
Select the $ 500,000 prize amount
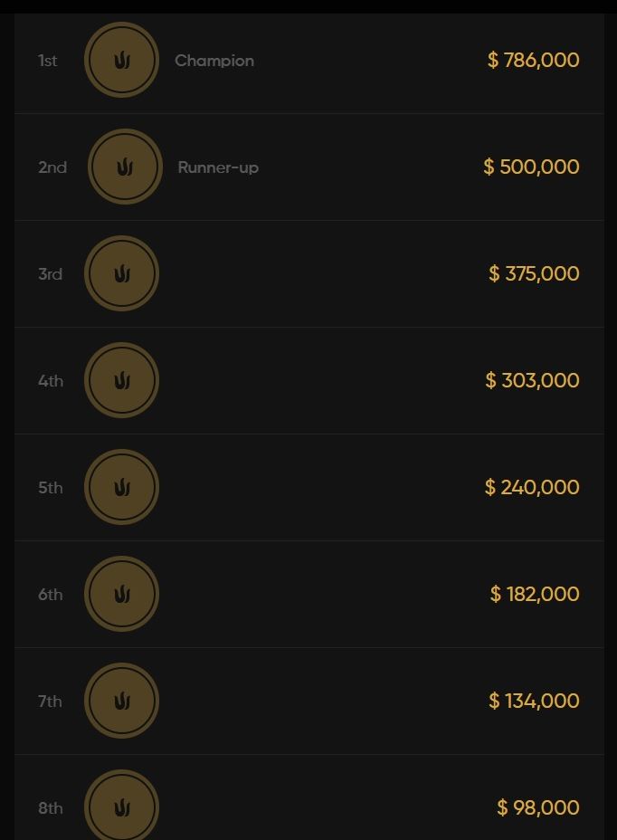point(531,167)
